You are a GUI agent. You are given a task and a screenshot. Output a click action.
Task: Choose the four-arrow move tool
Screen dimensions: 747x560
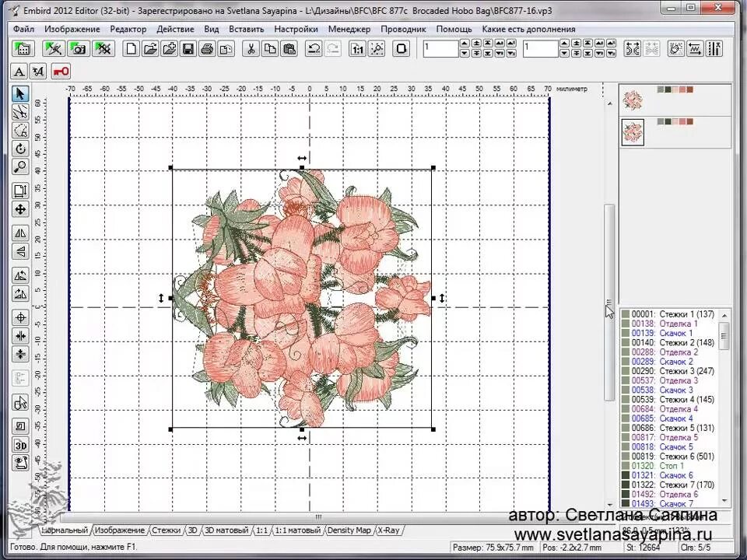[20, 209]
